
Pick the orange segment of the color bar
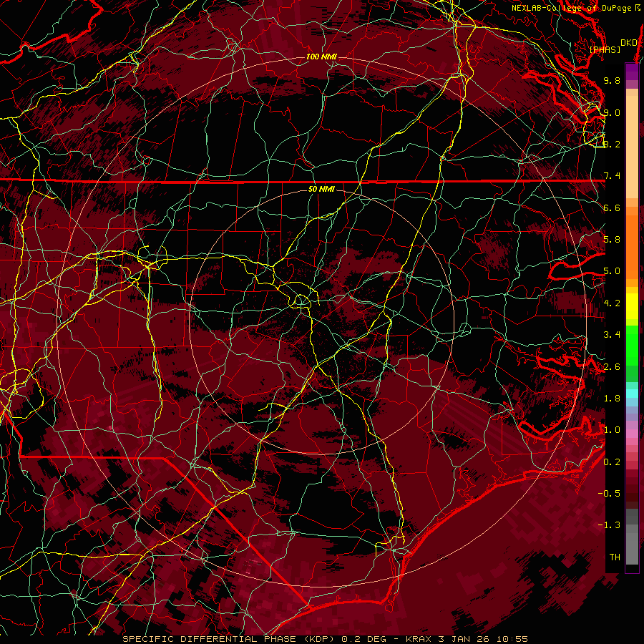tap(632, 246)
